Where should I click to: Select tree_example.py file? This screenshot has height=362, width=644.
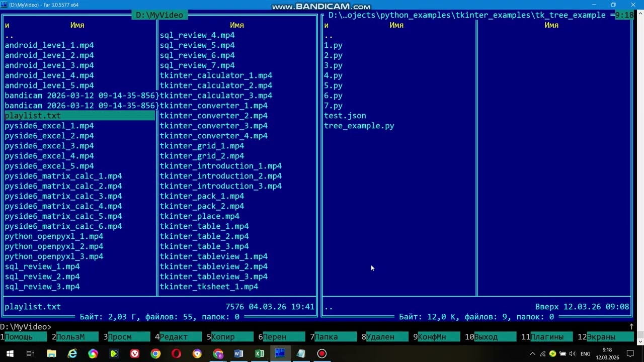[359, 126]
